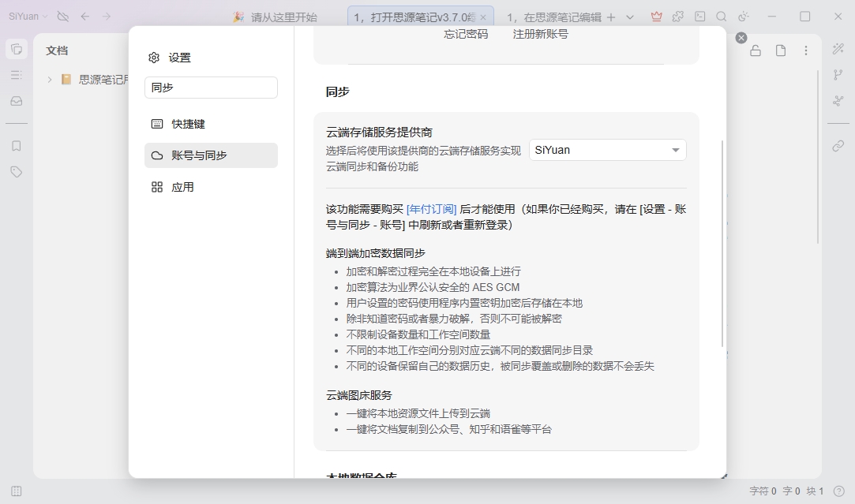The width and height of the screenshot is (855, 504).
Task: Open the Tags panel icon
Action: point(17,172)
